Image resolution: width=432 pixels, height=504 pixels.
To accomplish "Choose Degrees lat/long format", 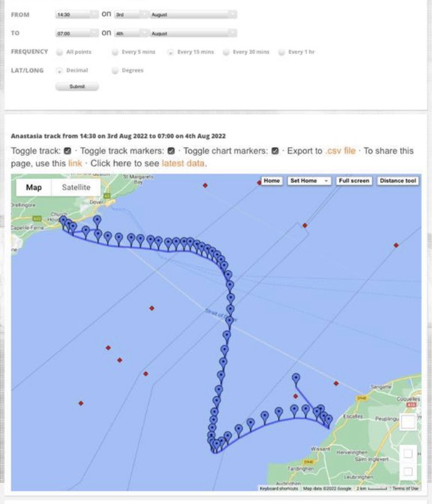I will (115, 71).
